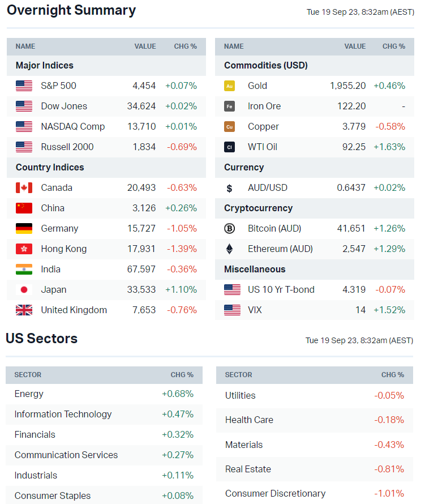Click the Canada flag icon
The width and height of the screenshot is (425, 504).
[24, 188]
